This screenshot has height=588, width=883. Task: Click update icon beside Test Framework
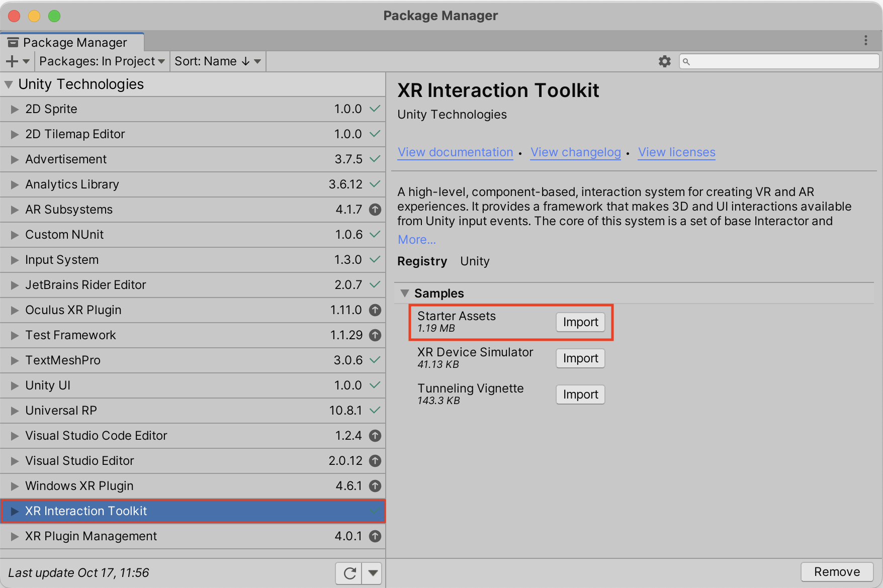tap(375, 335)
